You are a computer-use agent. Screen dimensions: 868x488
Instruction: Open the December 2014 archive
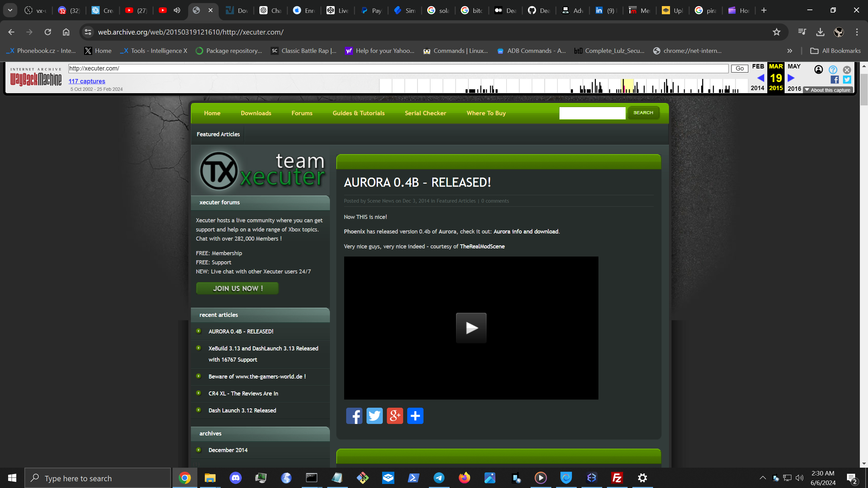(x=228, y=450)
